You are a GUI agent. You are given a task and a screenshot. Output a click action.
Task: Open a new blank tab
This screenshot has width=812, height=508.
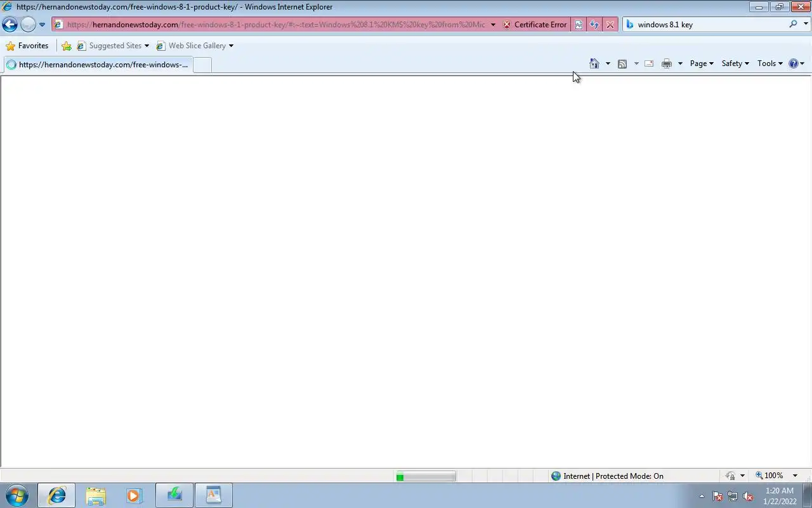[202, 65]
